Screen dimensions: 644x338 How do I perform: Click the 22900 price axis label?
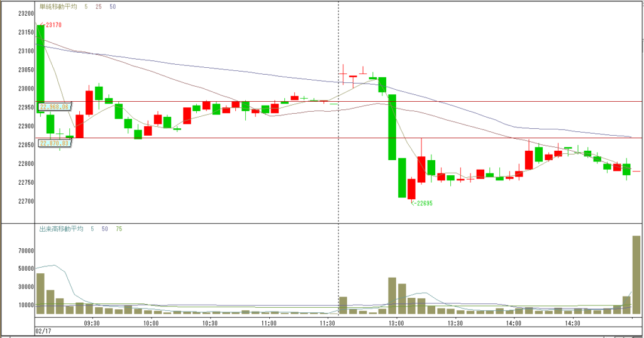pos(26,126)
